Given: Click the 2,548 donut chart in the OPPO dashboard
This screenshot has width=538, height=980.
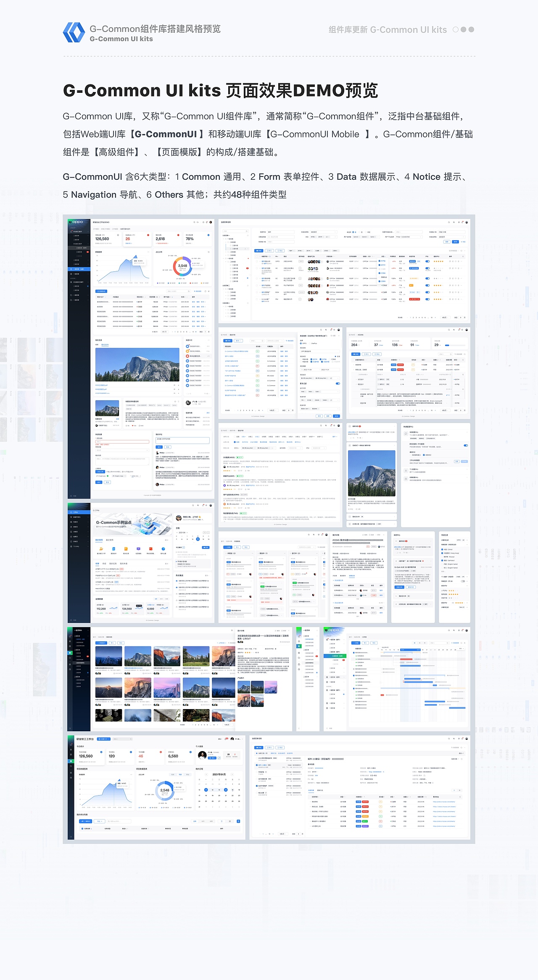Looking at the screenshot, I should [182, 266].
